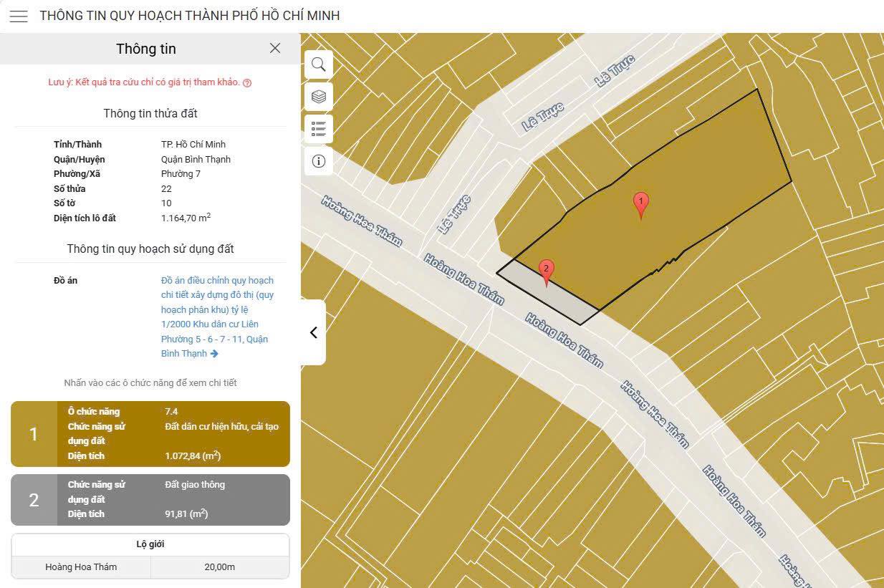Click the gray number 2 swatch
This screenshot has width=884, height=588.
point(34,500)
